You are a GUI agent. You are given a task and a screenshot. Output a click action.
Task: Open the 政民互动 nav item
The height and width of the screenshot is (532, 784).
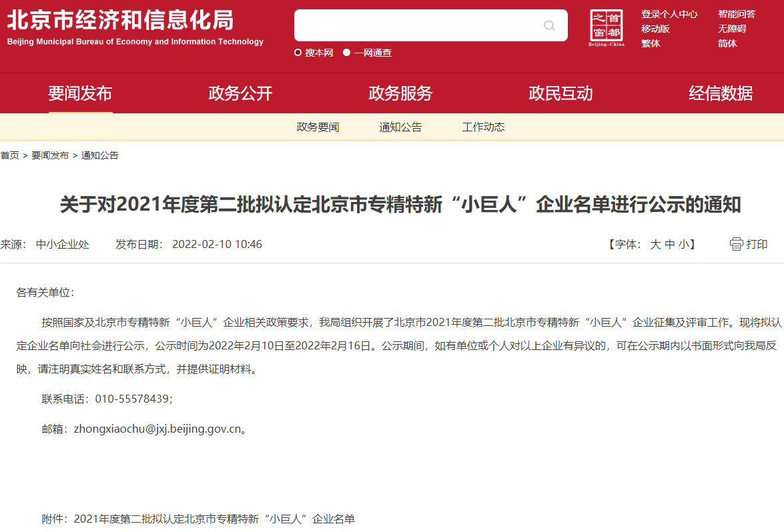click(x=560, y=93)
